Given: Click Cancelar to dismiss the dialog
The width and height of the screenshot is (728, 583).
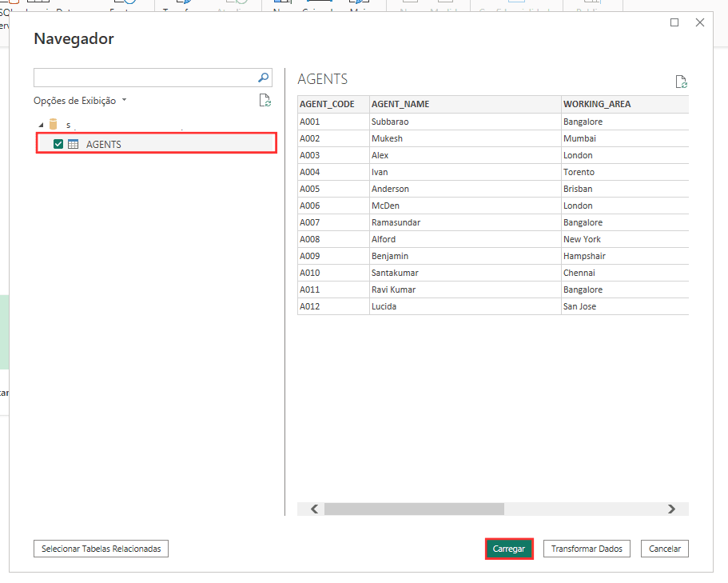Looking at the screenshot, I should (x=665, y=549).
